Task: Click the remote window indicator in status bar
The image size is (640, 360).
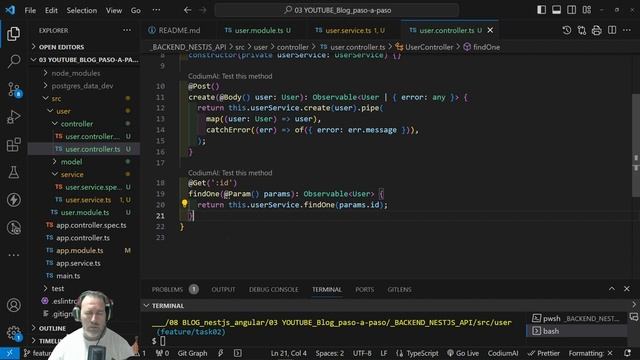Action: [9, 353]
